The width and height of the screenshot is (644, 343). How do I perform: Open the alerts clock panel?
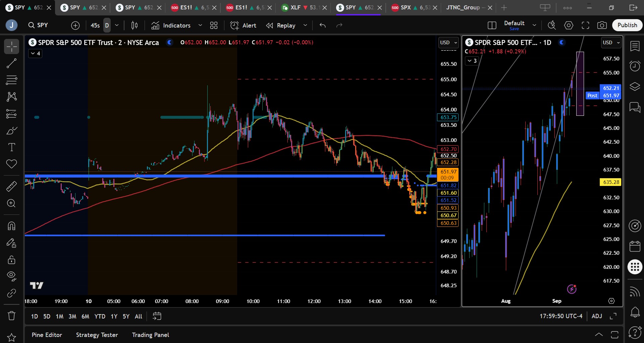[x=635, y=66]
